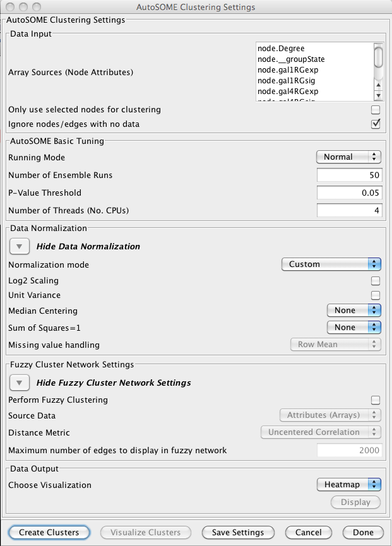The image size is (392, 546).
Task: Open the Running Mode dropdown
Action: click(348, 157)
